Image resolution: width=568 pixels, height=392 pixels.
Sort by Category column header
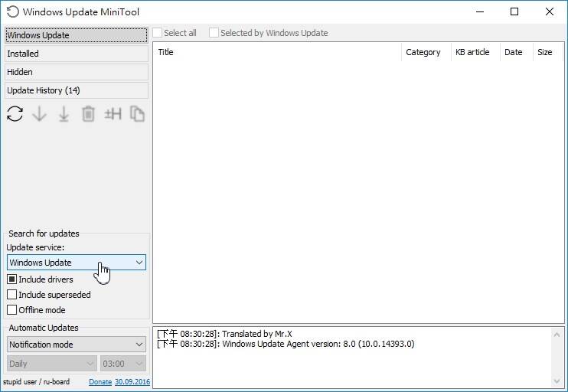[426, 52]
